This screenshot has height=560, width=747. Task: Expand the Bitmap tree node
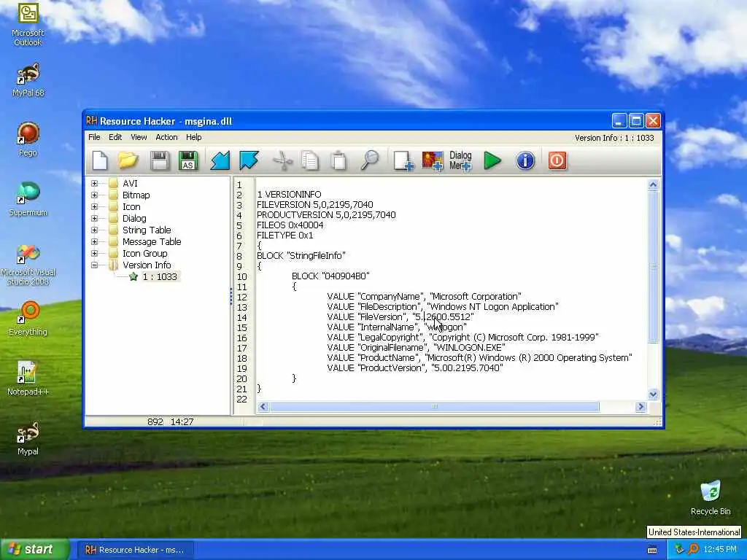click(94, 195)
